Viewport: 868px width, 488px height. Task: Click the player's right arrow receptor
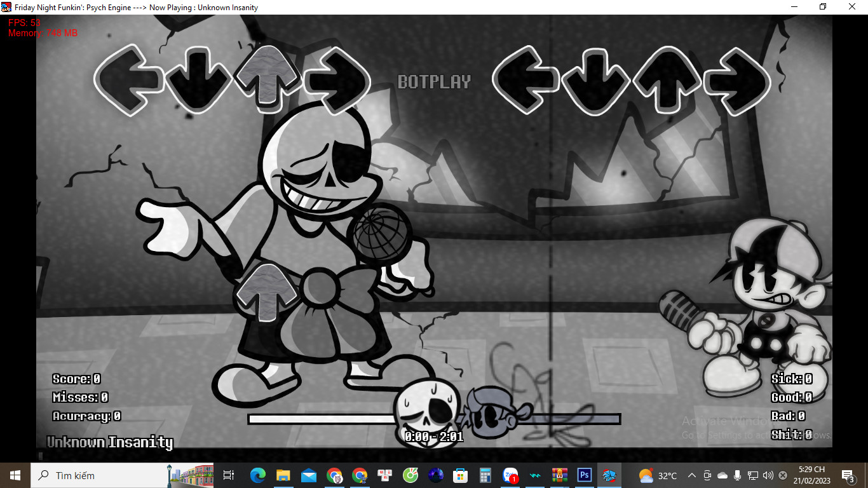coord(736,81)
